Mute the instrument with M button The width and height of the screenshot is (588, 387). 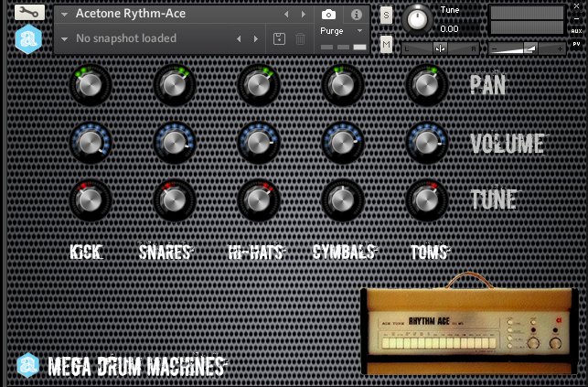coord(386,45)
